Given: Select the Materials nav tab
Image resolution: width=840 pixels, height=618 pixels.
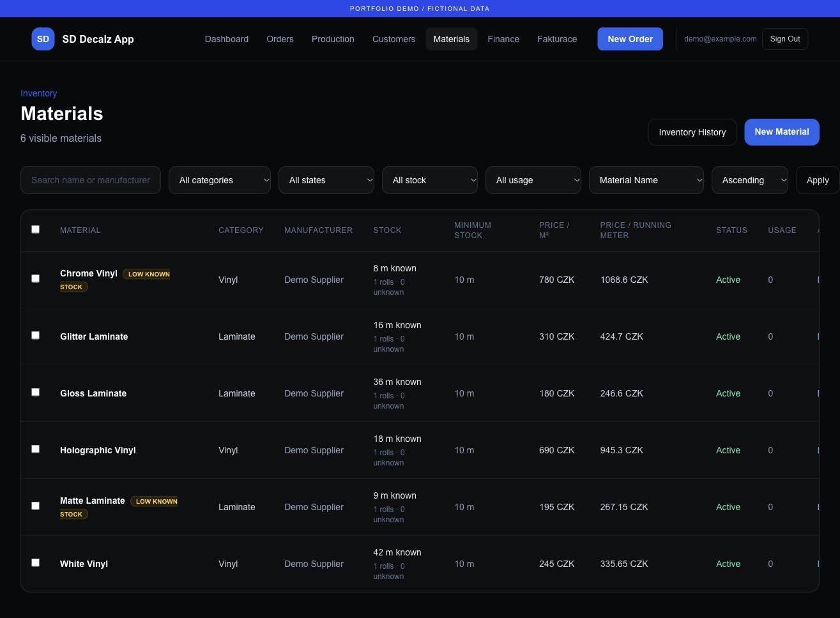Looking at the screenshot, I should (x=452, y=39).
